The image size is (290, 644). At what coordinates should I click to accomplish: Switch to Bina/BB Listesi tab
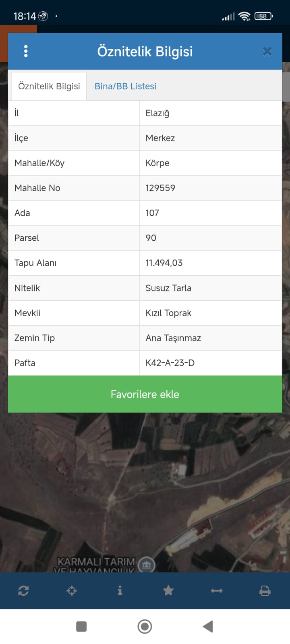(x=125, y=86)
